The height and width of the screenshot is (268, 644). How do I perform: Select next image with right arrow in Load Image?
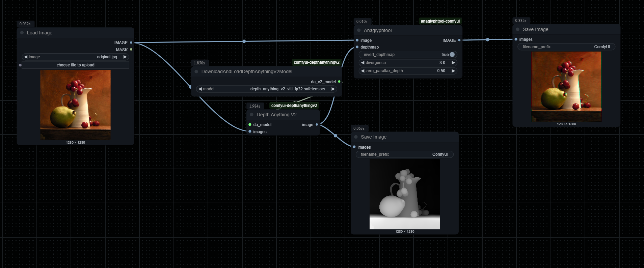125,57
